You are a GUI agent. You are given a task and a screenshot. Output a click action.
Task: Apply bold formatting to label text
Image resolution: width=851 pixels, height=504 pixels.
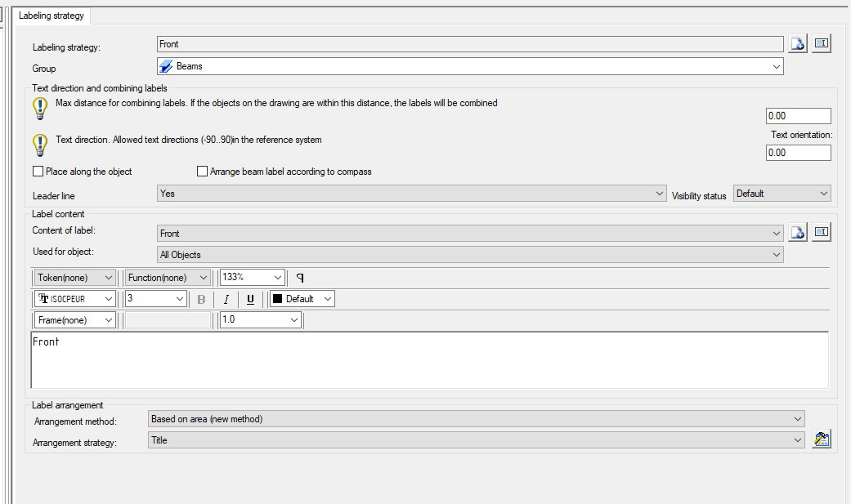[200, 299]
